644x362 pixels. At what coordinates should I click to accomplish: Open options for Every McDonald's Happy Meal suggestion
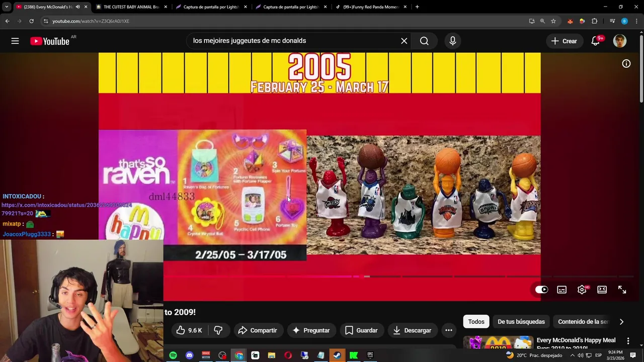tap(628, 341)
